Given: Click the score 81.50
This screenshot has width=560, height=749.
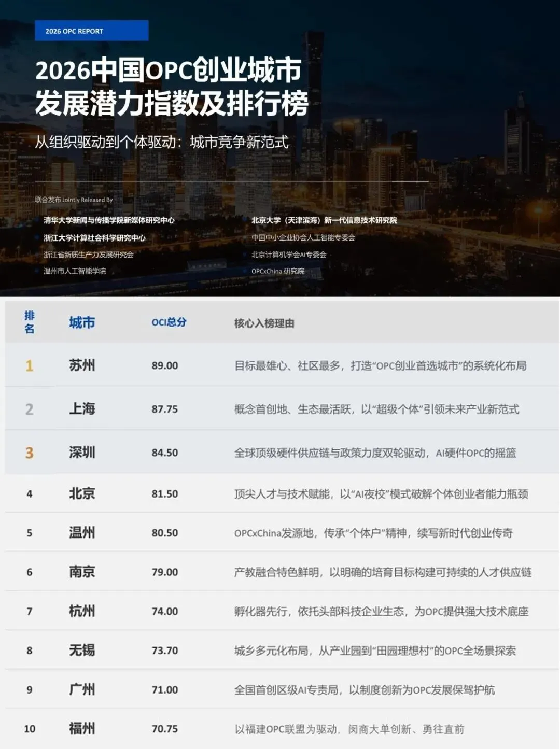Looking at the screenshot, I should point(165,494).
